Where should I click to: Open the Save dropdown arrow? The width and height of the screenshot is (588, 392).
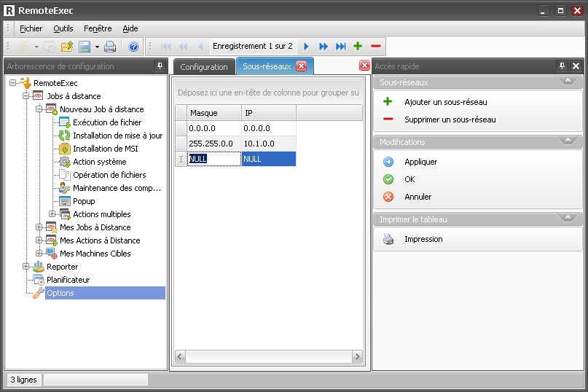(x=97, y=47)
